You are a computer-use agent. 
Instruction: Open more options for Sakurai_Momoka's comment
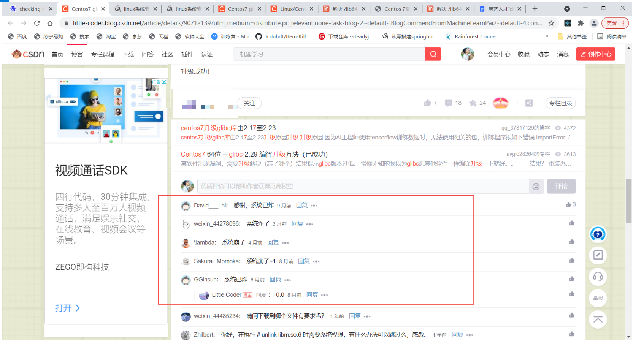pos(316,261)
